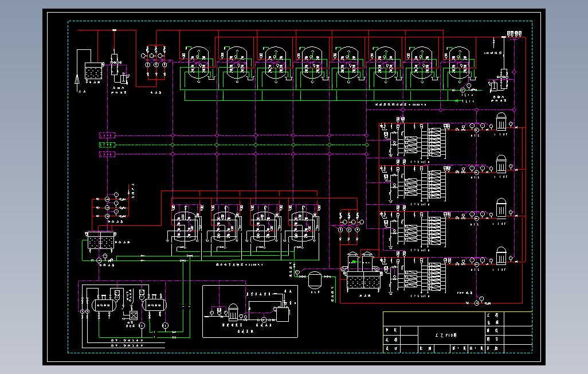This screenshot has width=588, height=374.
Task: Select the crossed-square fan symbol
Action: click(134, 315)
